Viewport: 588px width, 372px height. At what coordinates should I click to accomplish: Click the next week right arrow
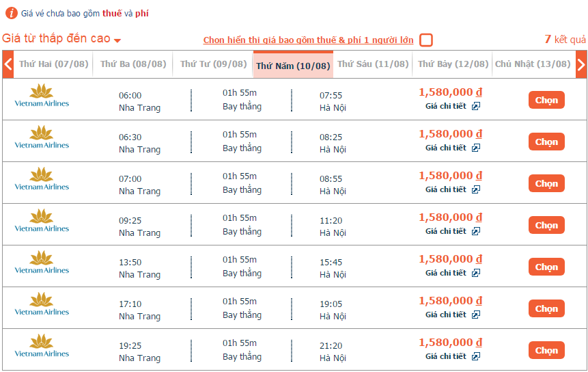point(580,65)
